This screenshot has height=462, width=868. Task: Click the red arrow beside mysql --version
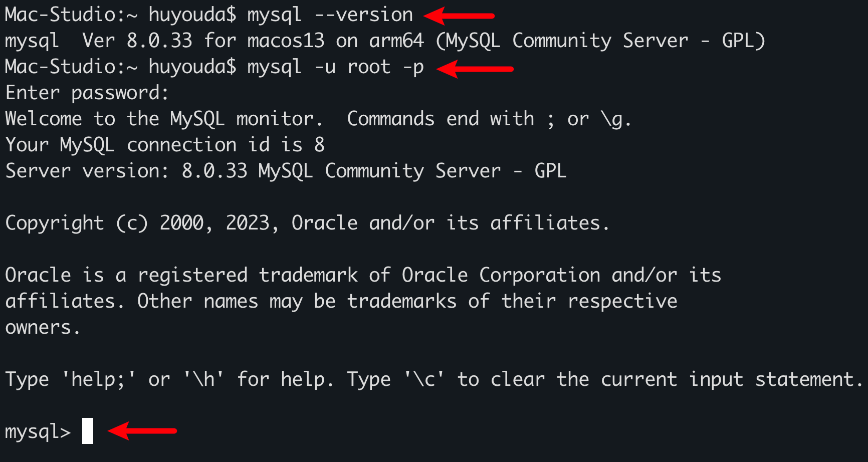pyautogui.click(x=459, y=16)
